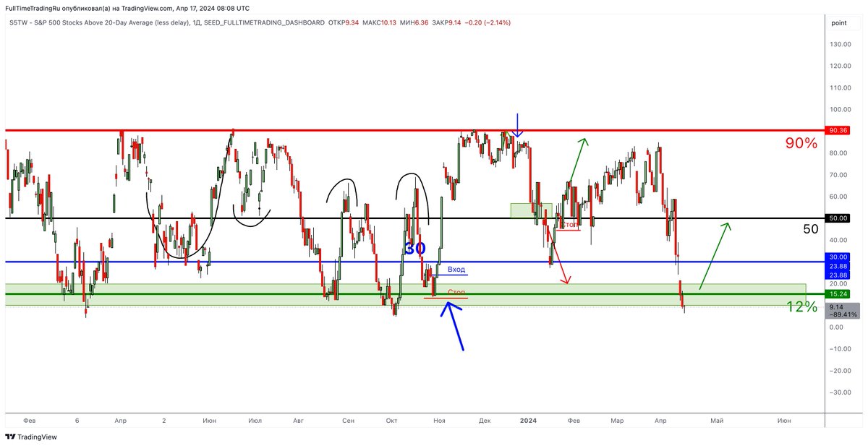Click the -10.00 price axis value
The image size is (868, 446).
tap(841, 349)
